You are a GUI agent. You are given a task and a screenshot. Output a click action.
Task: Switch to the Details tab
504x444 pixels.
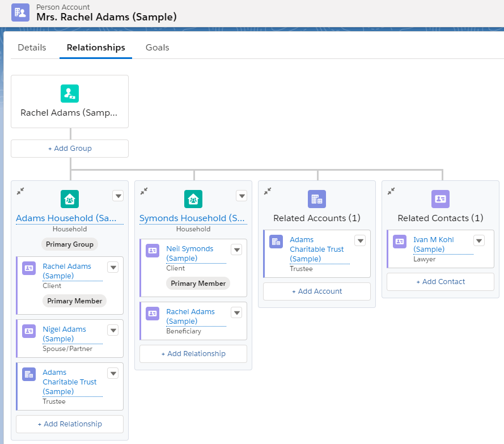[x=32, y=48]
